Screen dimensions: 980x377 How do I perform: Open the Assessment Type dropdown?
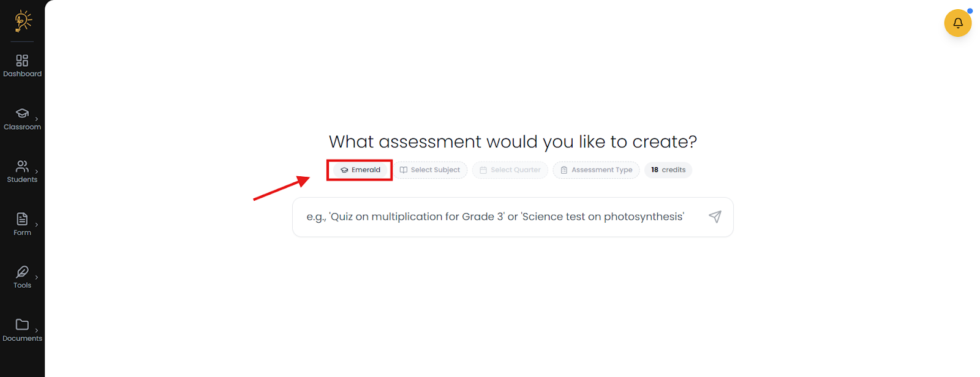pyautogui.click(x=596, y=170)
